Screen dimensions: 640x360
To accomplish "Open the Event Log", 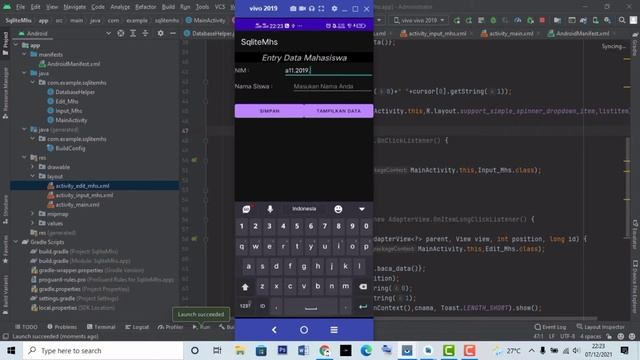I will coord(550,327).
